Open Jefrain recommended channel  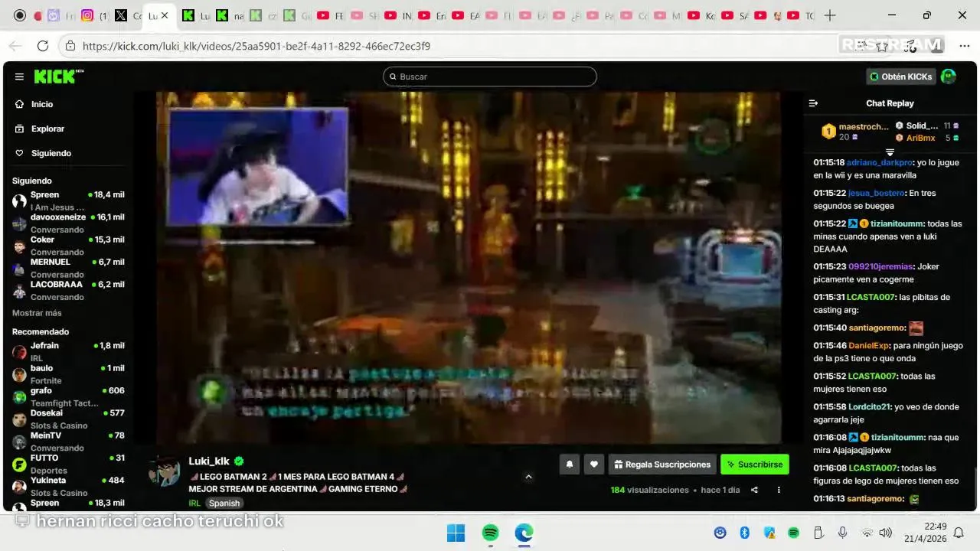(68, 351)
